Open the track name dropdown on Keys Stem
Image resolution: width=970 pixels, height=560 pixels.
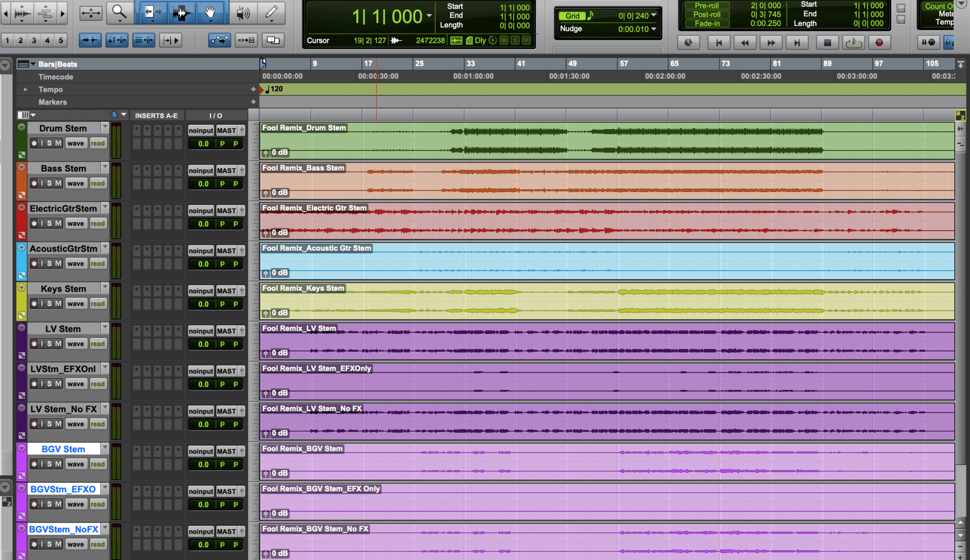[x=105, y=288]
